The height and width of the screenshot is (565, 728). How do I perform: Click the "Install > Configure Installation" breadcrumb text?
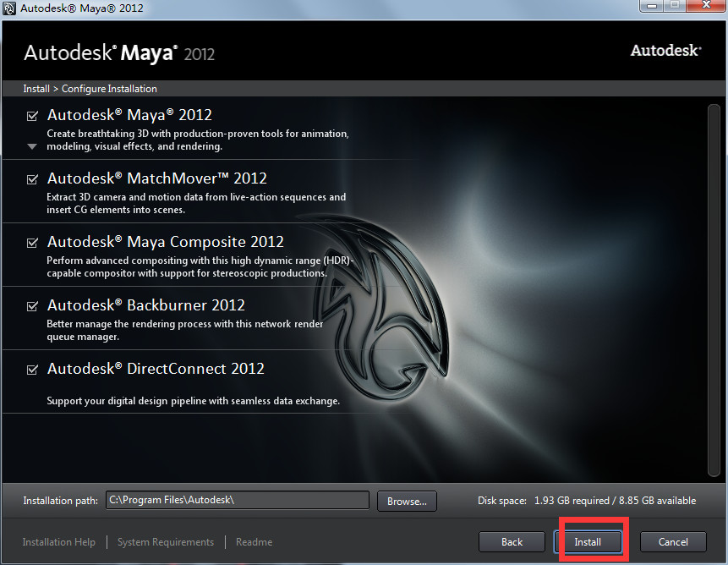coord(90,89)
